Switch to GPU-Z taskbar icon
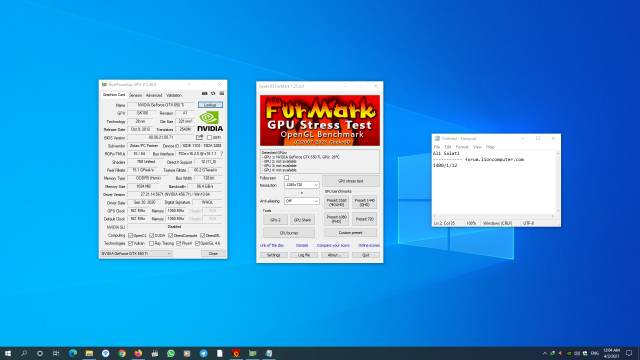The image size is (640, 360). pos(252,353)
